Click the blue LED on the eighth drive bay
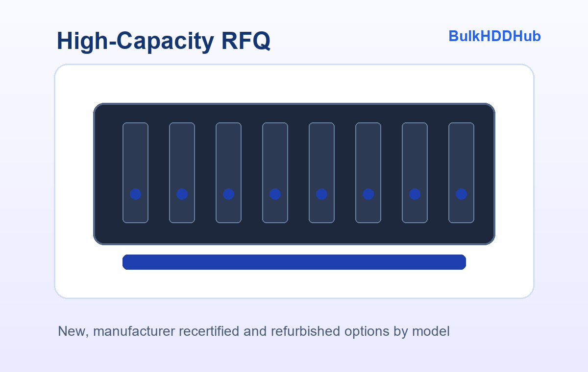The image size is (588, 372). pyautogui.click(x=461, y=194)
